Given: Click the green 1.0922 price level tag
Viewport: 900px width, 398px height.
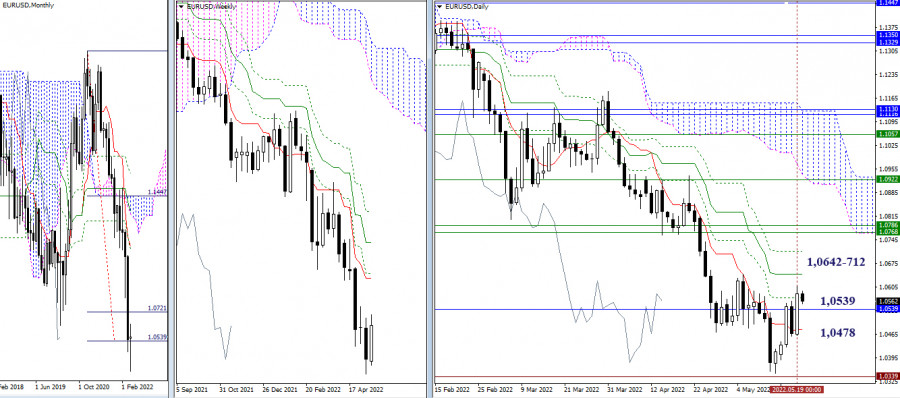Looking at the screenshot, I should (887, 179).
